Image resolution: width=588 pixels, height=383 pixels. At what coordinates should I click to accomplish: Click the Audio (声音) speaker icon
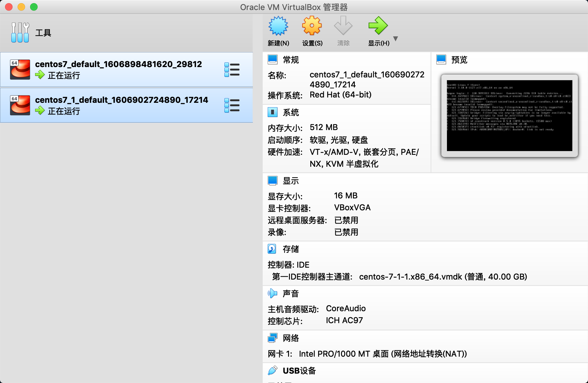click(273, 293)
